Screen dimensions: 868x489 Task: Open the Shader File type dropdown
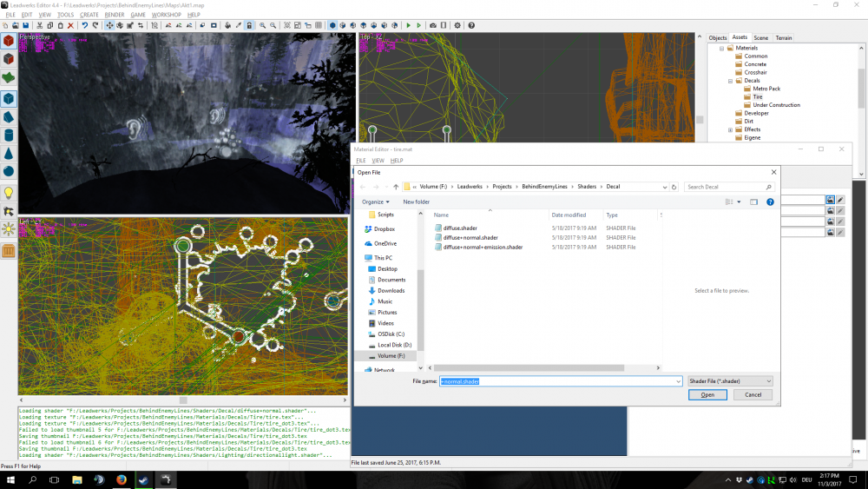pyautogui.click(x=729, y=381)
